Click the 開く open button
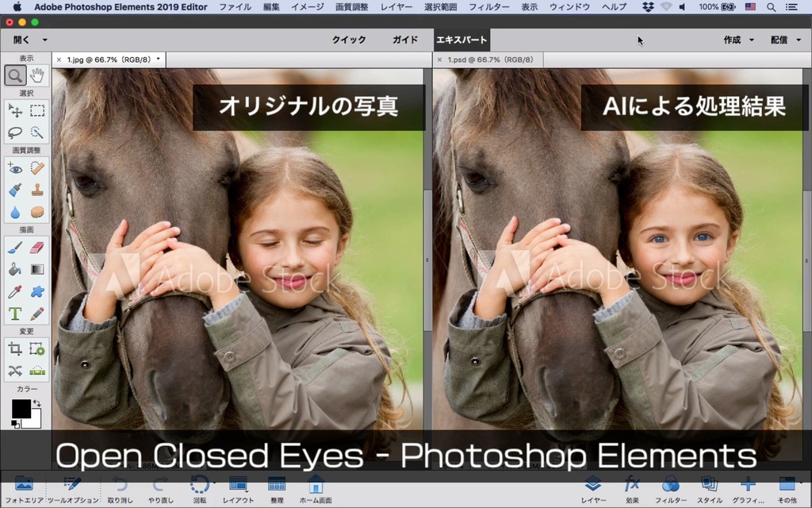Viewport: 812px width, 508px height. [x=21, y=40]
